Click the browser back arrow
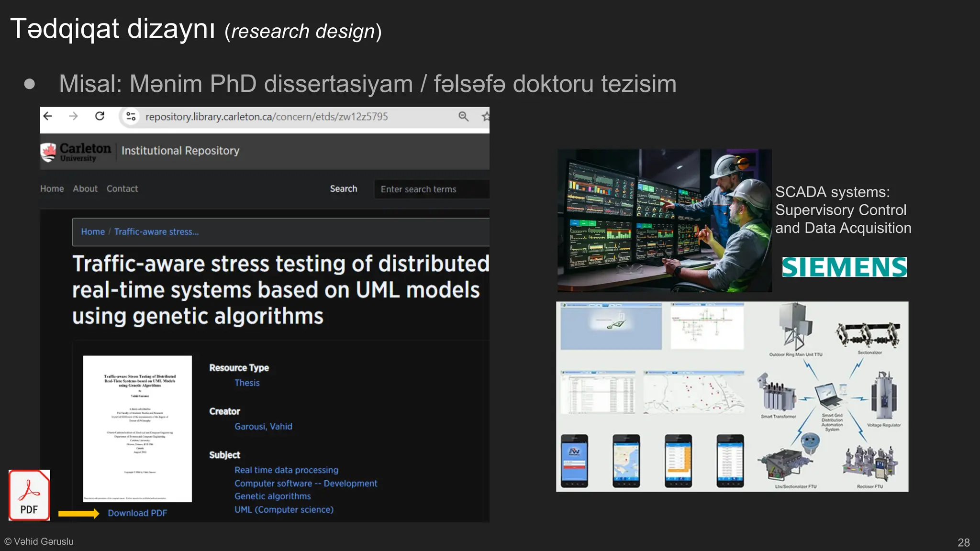The height and width of the screenshot is (551, 980). pyautogui.click(x=48, y=116)
